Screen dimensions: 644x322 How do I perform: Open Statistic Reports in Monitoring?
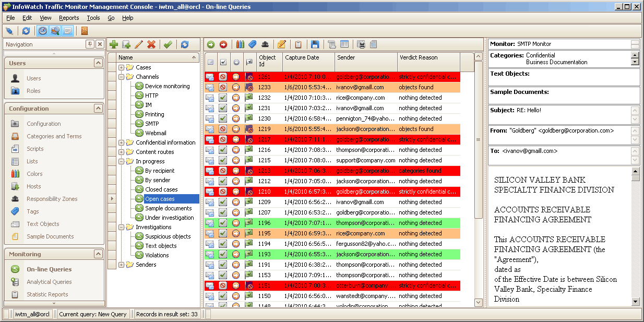tap(47, 294)
